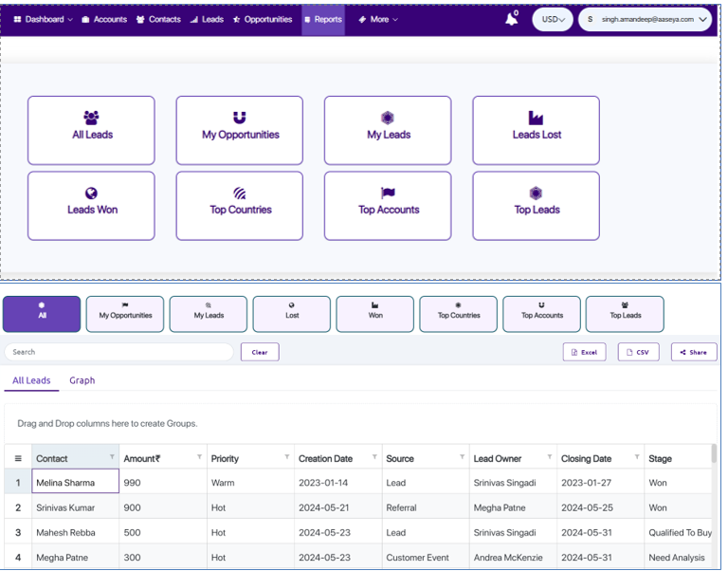This screenshot has height=571, width=728.
Task: Open the Leads Lost report card
Action: pos(537,130)
